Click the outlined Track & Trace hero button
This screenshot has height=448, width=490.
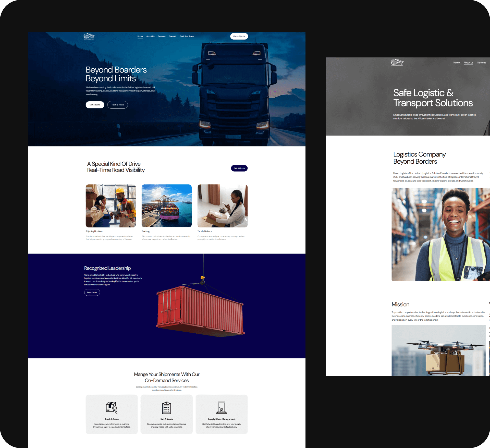click(117, 105)
